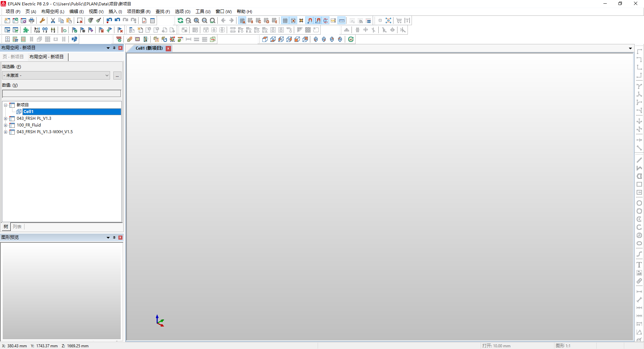644x349 pixels.
Task: Collapse the 新项目 tree node
Action: tap(5, 105)
